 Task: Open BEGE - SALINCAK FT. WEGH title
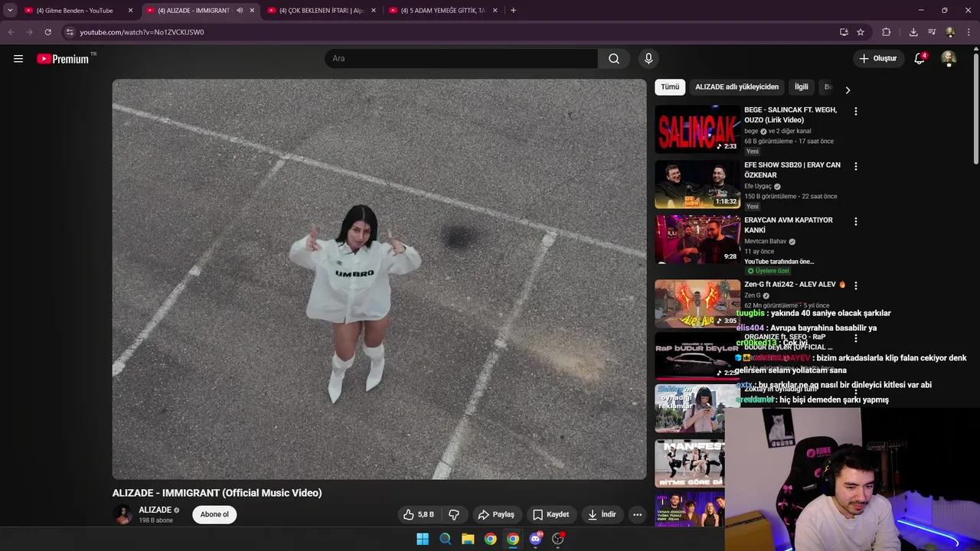[790, 115]
